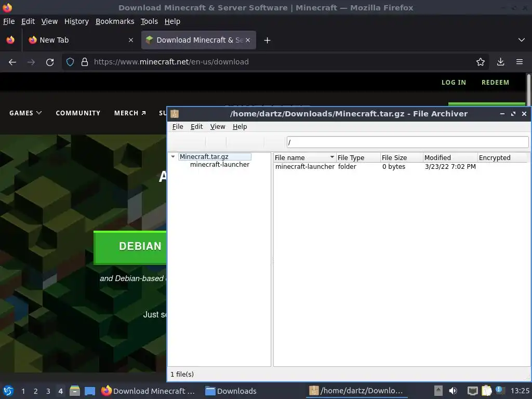Switch to File Archiver taskbar entry

click(357, 391)
